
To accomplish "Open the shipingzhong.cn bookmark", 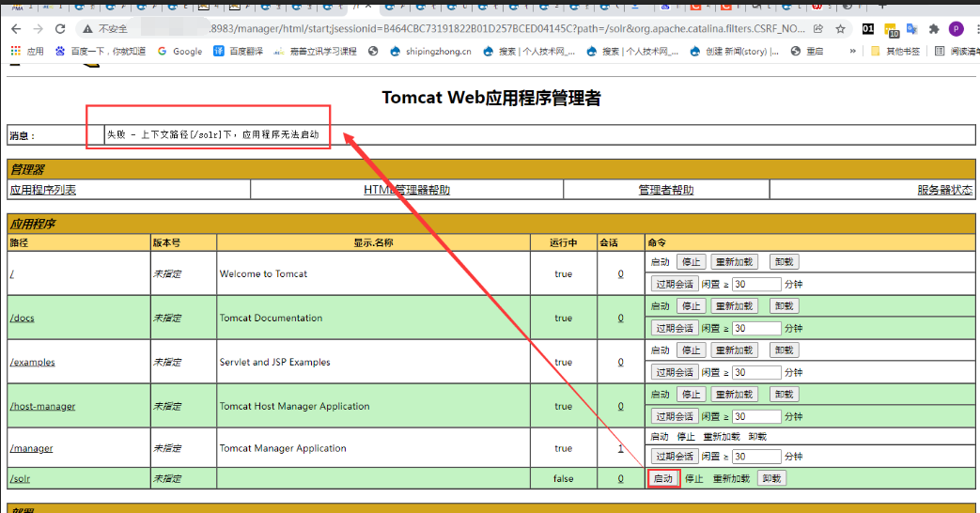I will point(430,52).
